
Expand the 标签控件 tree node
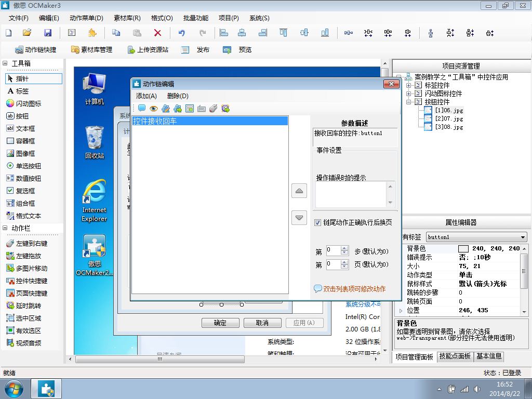pos(409,85)
